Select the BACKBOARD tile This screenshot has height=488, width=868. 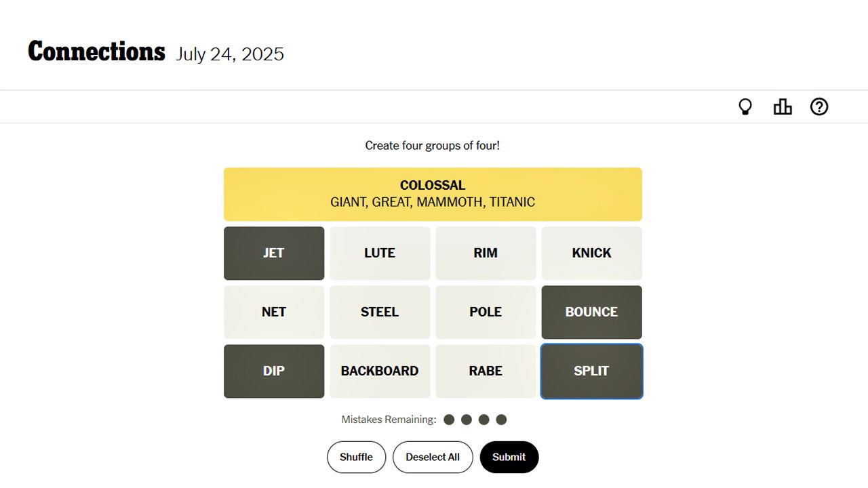click(380, 371)
